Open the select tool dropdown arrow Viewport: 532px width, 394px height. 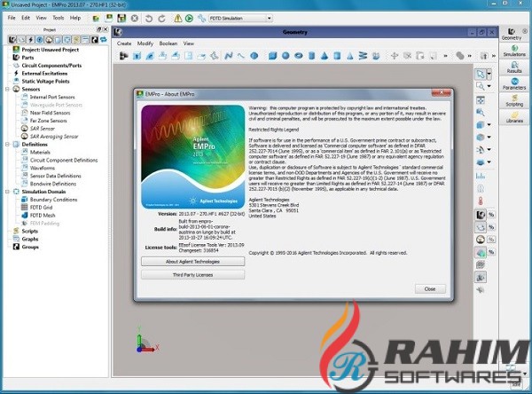pos(489,74)
